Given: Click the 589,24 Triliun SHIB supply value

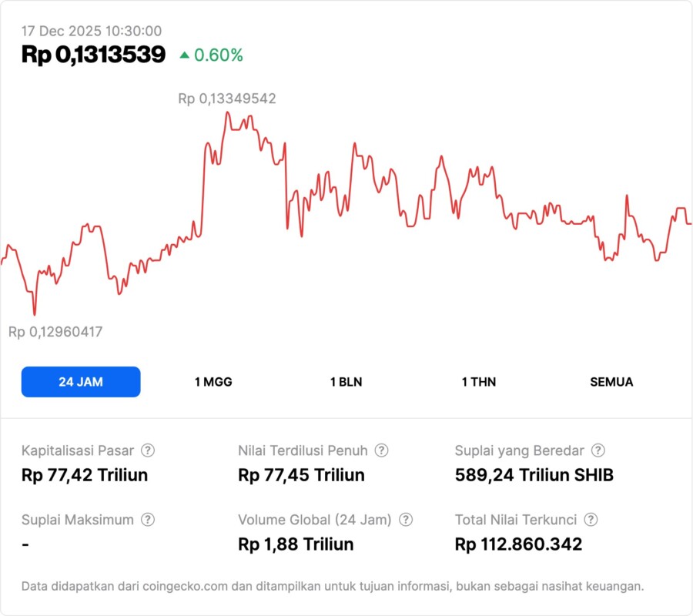Looking at the screenshot, I should [534, 475].
